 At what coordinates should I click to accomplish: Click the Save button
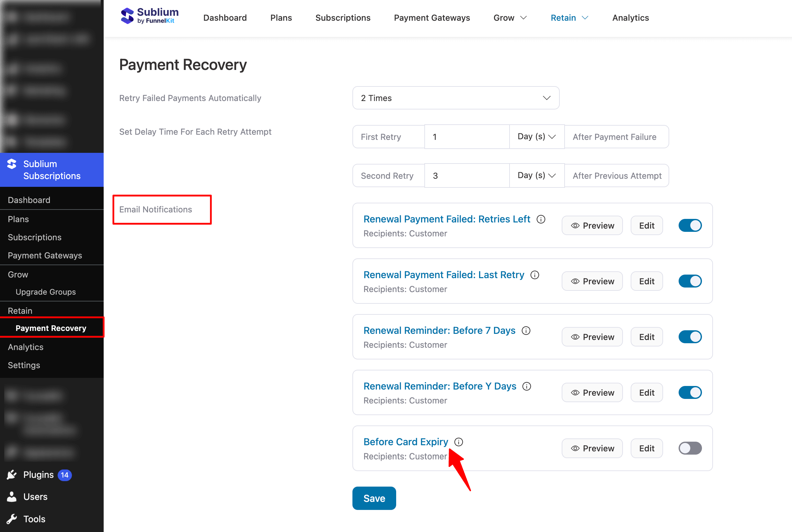point(374,498)
